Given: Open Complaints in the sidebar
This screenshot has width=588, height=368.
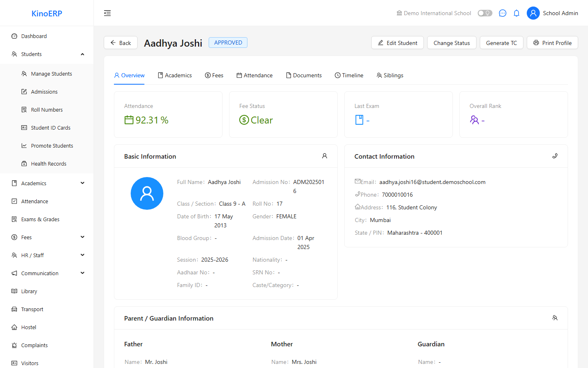Looking at the screenshot, I should (47, 345).
